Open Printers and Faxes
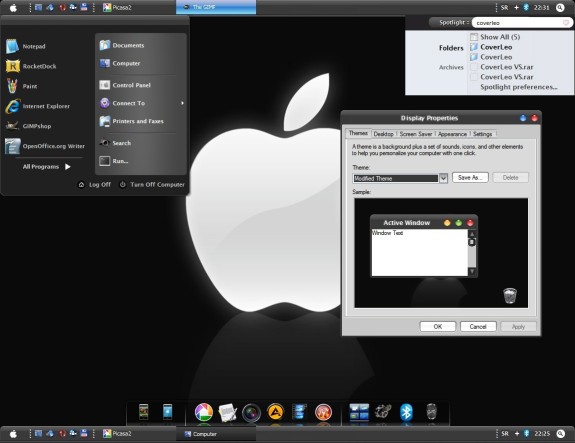The height and width of the screenshot is (443, 575). (132, 121)
